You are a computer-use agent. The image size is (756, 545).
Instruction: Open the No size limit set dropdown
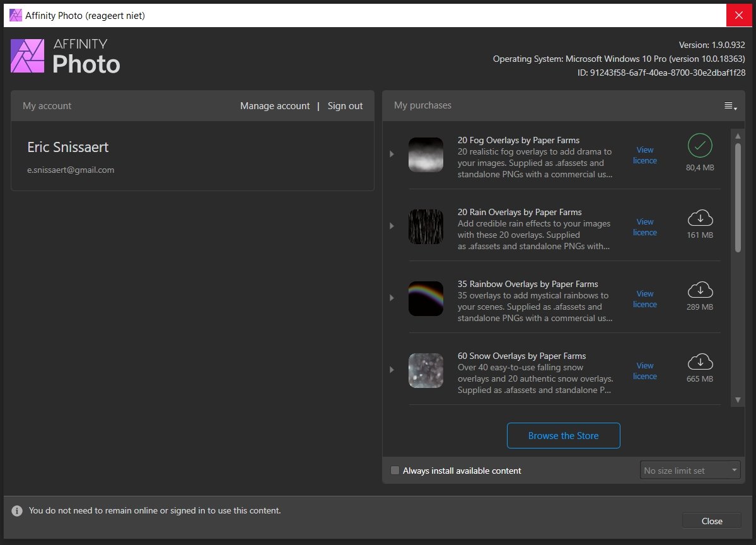pyautogui.click(x=690, y=470)
